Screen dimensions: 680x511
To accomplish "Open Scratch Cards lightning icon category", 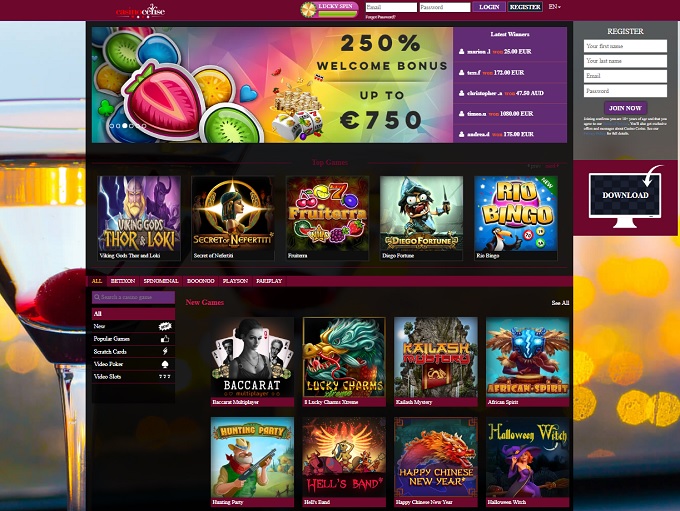I will [165, 351].
